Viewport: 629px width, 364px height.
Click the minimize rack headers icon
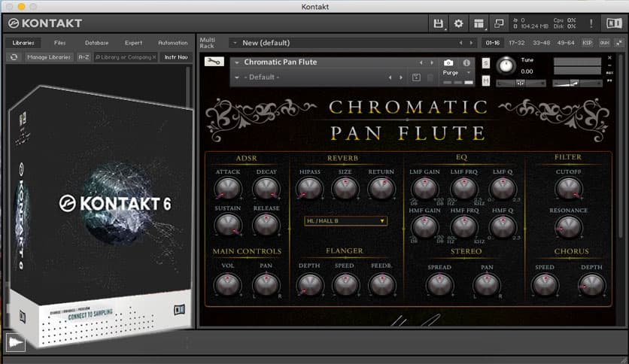(x=619, y=43)
